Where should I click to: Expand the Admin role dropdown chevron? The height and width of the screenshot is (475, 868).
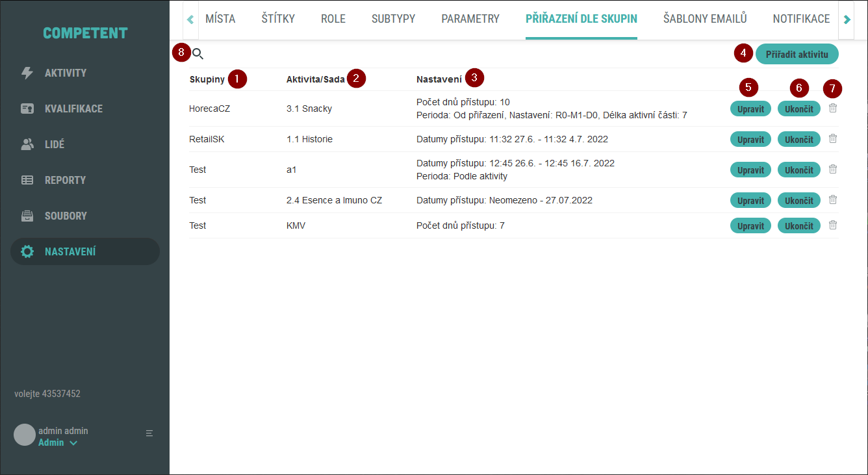tap(73, 443)
